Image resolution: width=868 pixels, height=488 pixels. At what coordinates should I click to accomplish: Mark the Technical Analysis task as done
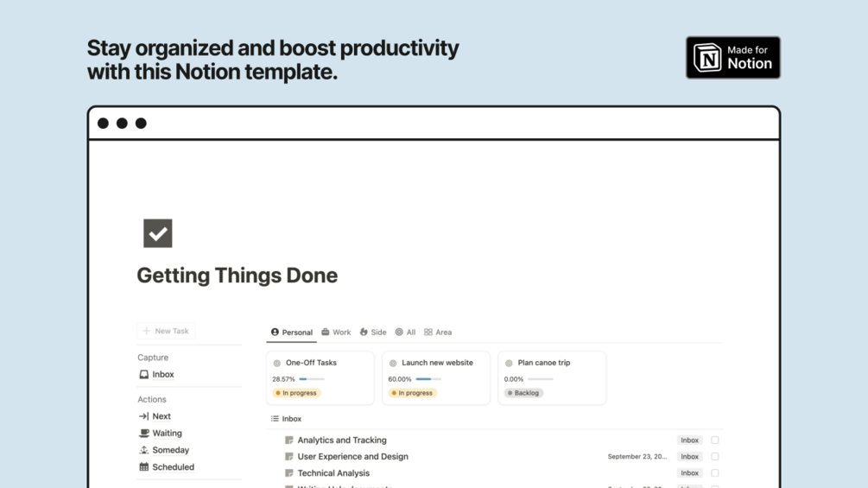coord(715,473)
